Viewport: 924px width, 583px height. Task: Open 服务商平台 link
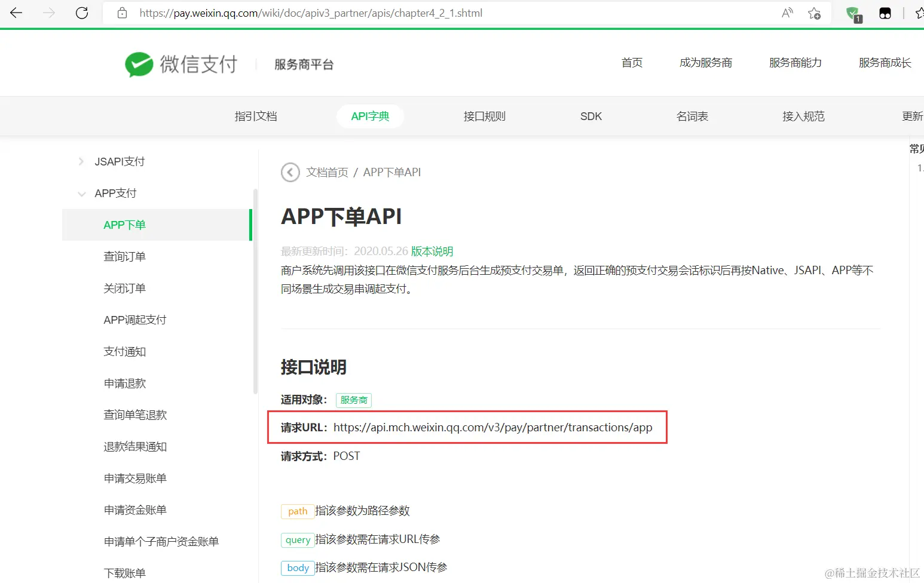coord(304,65)
